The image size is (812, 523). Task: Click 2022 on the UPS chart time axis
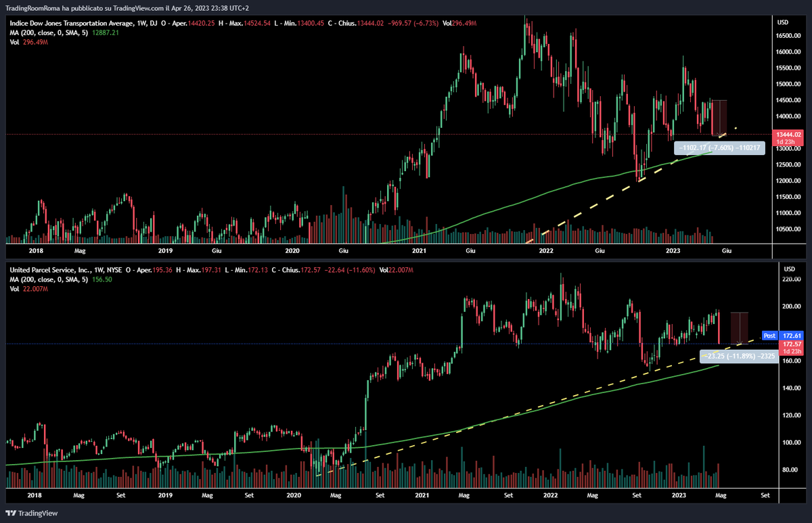click(551, 495)
